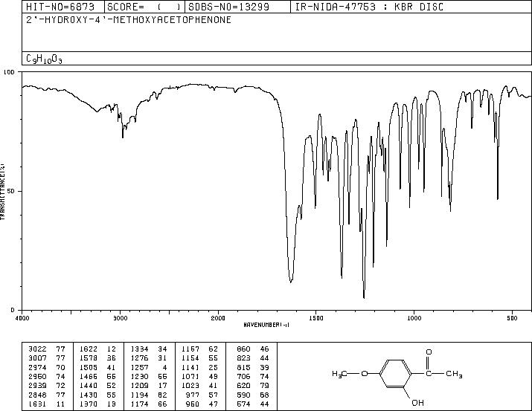The width and height of the screenshot is (532, 411).
Task: Click the CH3 acetyl group in the structure
Action: click(455, 374)
